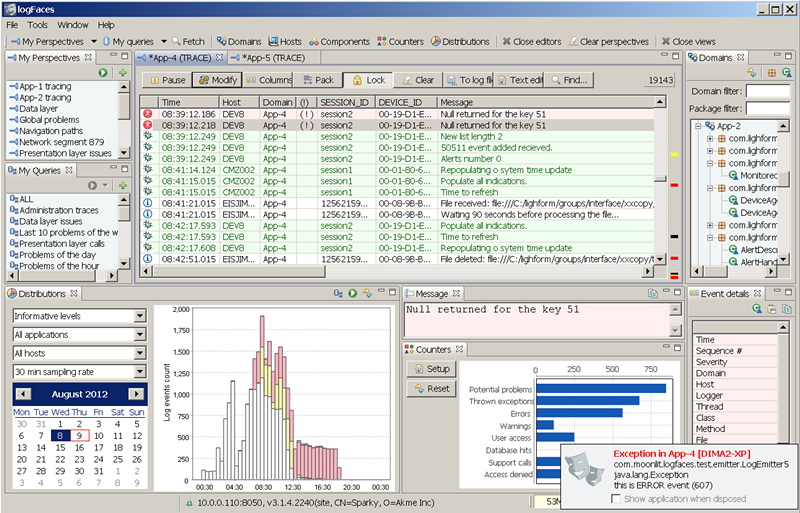
Task: Click green play icon in Distributions panel
Action: coord(352,293)
